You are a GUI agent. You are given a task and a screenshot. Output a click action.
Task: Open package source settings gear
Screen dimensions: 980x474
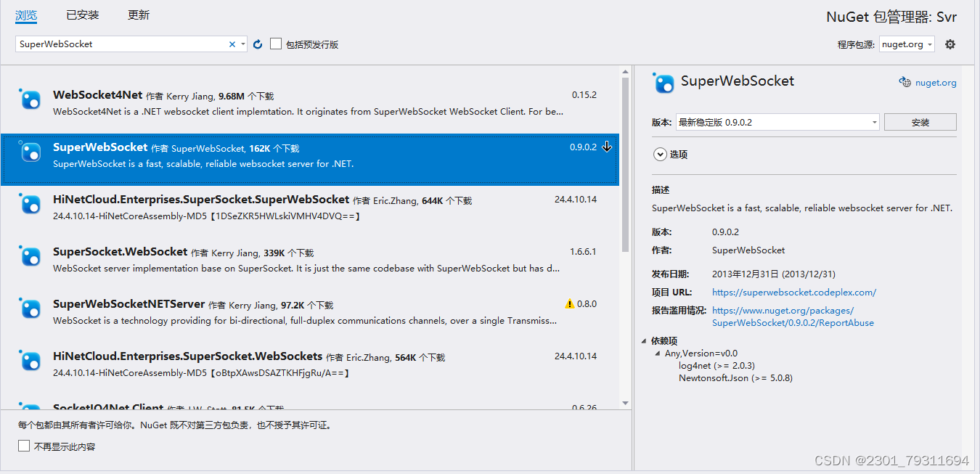pos(950,44)
